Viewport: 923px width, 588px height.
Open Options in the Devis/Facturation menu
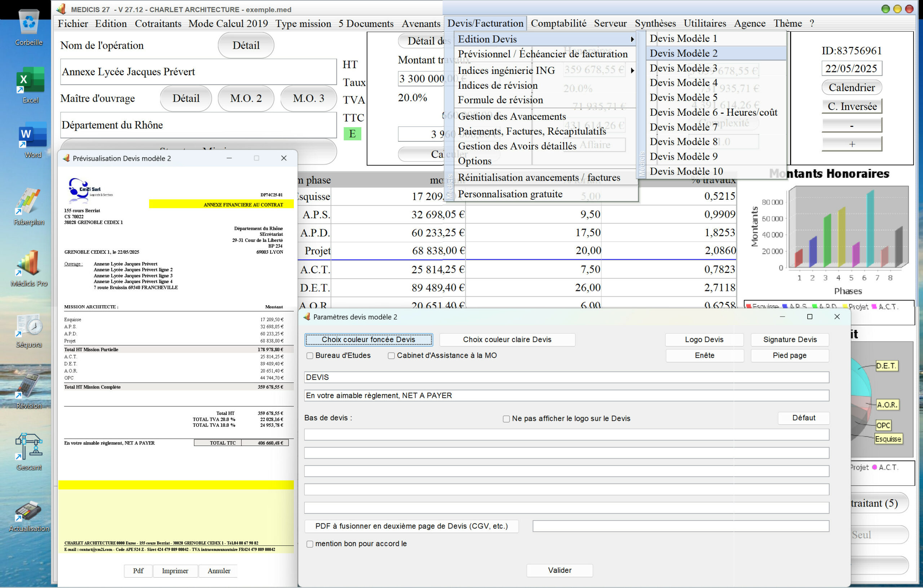click(546, 160)
